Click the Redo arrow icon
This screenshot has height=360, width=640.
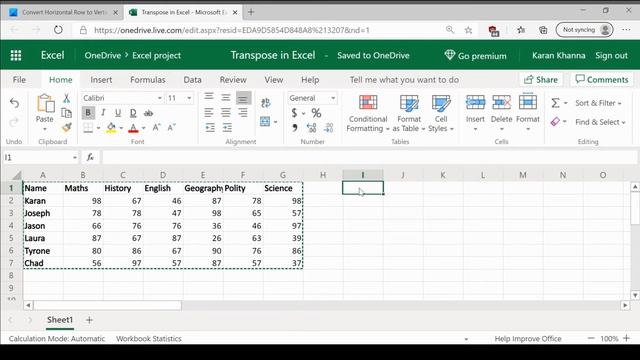click(14, 122)
